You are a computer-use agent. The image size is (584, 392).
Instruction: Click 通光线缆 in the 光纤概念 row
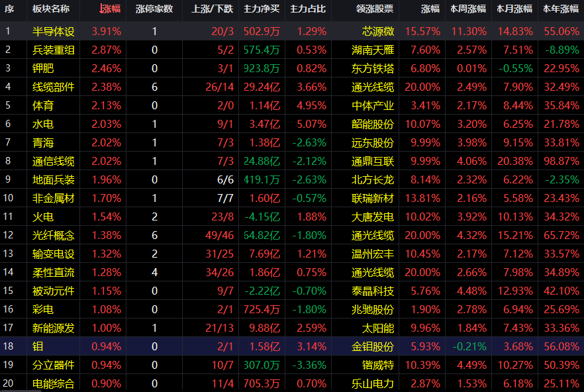click(372, 236)
